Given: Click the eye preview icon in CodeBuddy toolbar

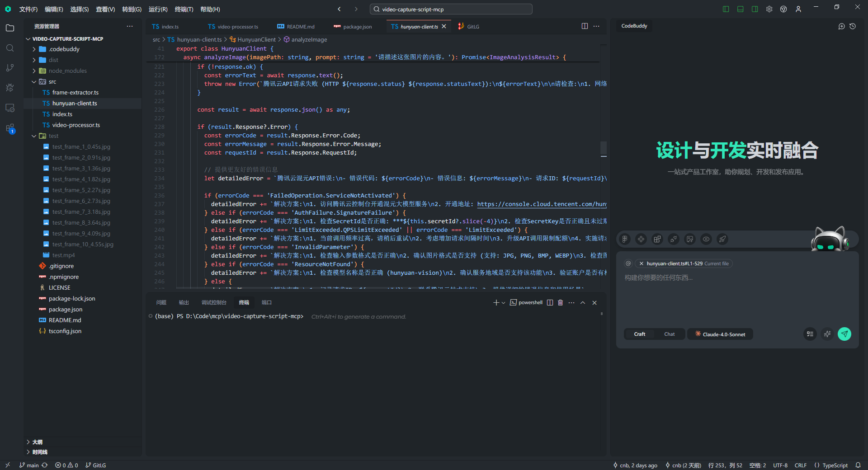Looking at the screenshot, I should [706, 239].
